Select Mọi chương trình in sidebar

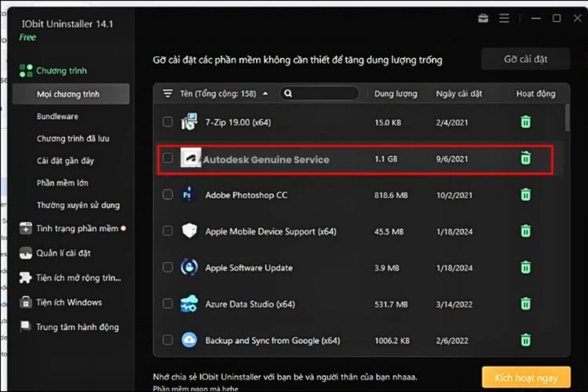71,94
